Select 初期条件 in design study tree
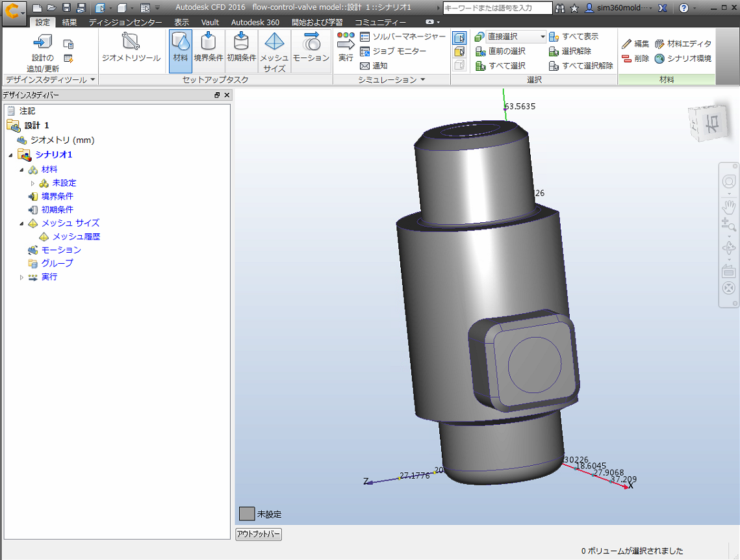The image size is (740, 560). coord(57,209)
